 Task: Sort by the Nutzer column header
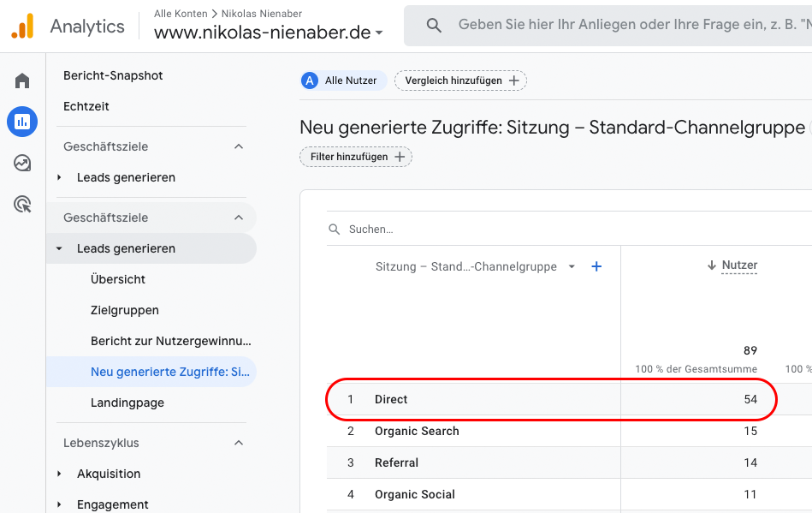pyautogui.click(x=732, y=265)
